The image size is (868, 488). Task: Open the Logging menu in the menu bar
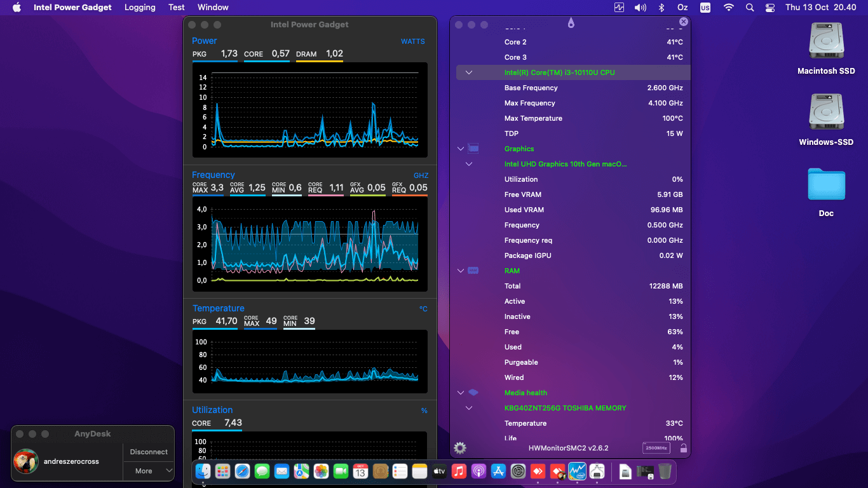tap(140, 7)
